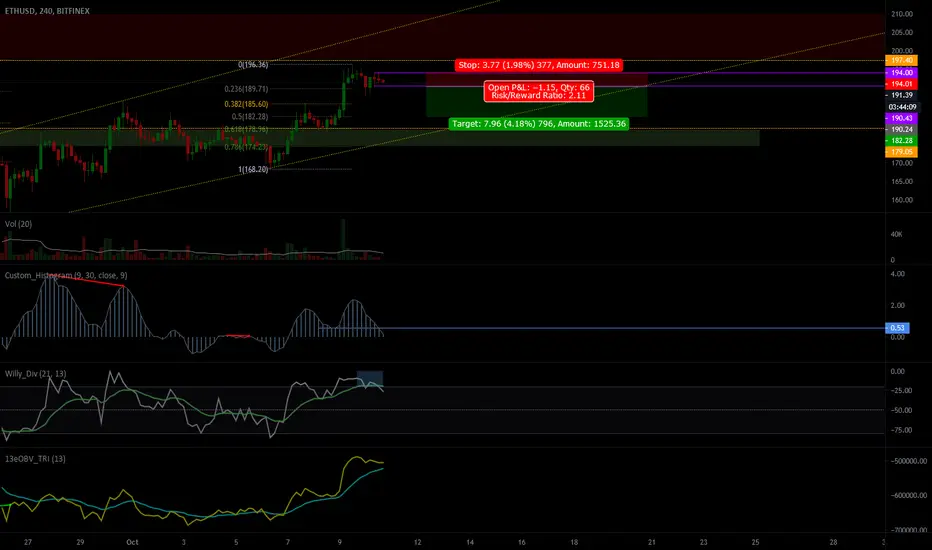Click the 1(168.20) Fibonacci level label
This screenshot has height=550, width=932.
coord(253,169)
